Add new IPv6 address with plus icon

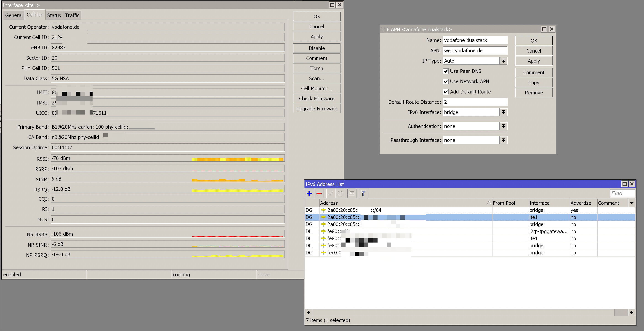coord(309,193)
